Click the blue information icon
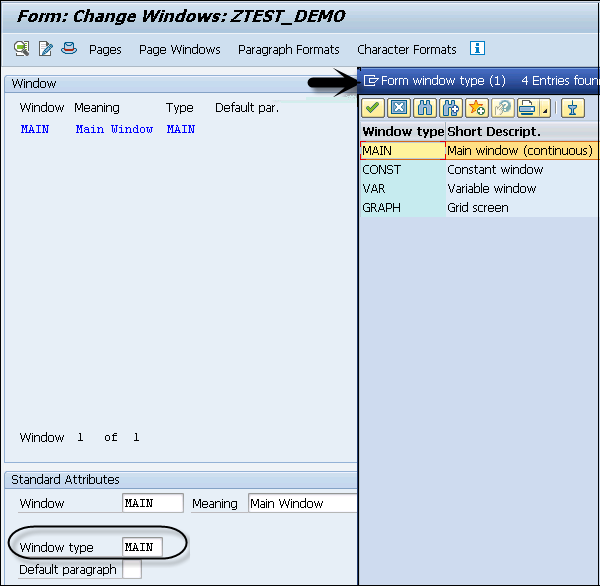This screenshot has height=586, width=600. [477, 48]
